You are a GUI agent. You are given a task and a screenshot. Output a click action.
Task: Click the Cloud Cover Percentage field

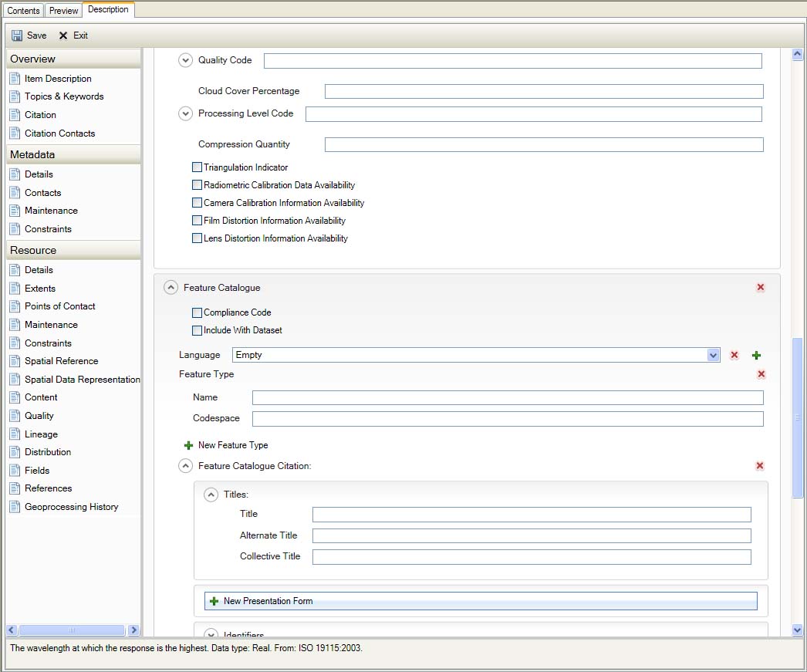tap(543, 92)
